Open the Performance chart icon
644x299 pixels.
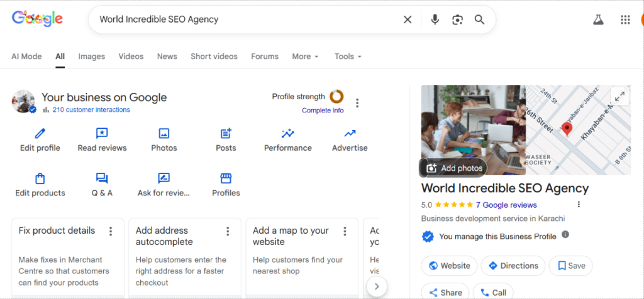click(288, 133)
